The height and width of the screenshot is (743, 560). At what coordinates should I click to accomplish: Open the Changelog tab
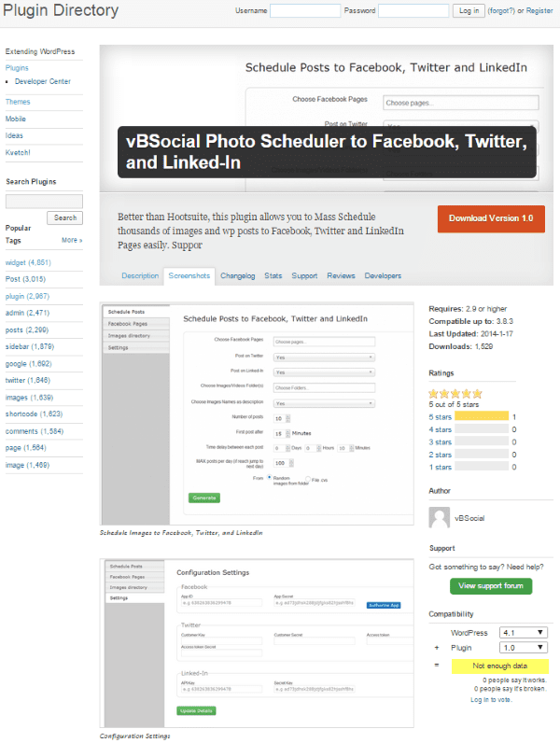pyautogui.click(x=237, y=276)
